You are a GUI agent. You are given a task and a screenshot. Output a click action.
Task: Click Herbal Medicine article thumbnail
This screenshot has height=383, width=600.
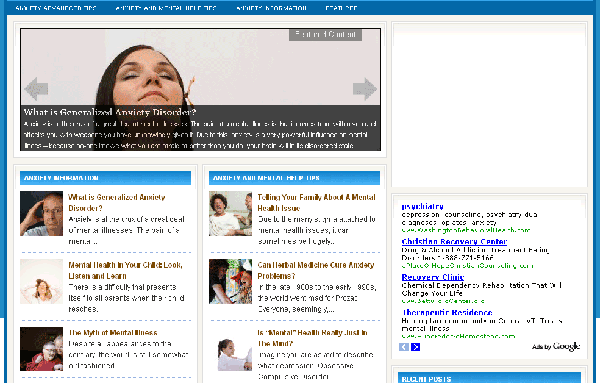(x=230, y=281)
